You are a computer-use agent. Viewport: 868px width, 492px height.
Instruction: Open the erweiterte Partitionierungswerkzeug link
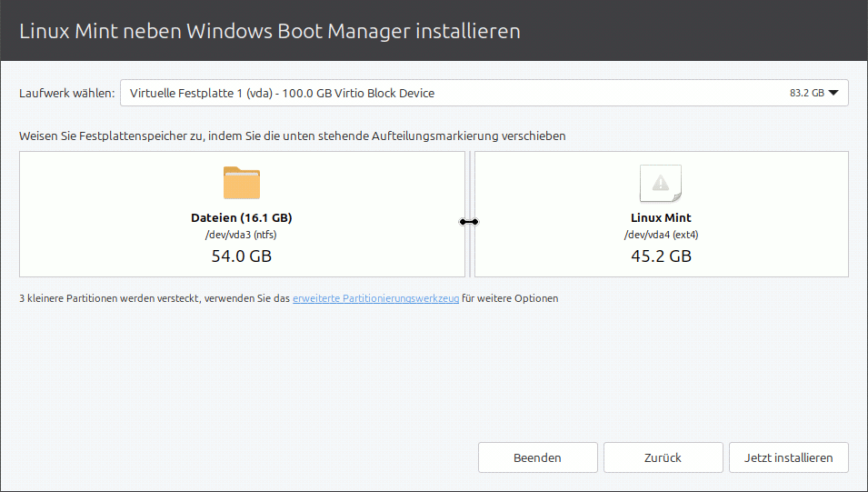tap(376, 298)
